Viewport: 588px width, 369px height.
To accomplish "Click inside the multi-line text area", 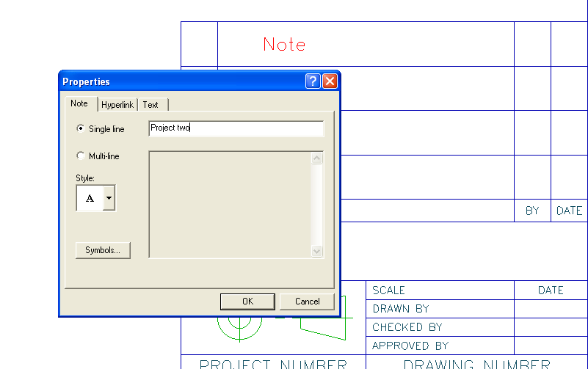I will (230, 205).
